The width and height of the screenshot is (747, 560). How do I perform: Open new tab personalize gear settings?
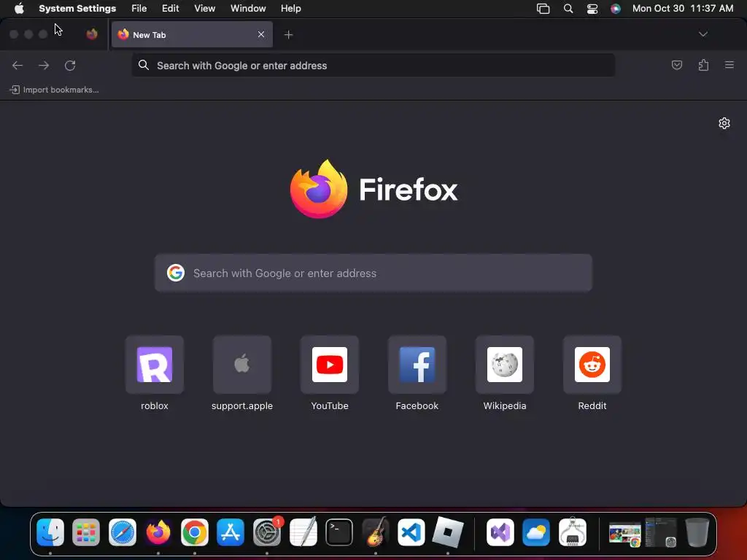(724, 123)
